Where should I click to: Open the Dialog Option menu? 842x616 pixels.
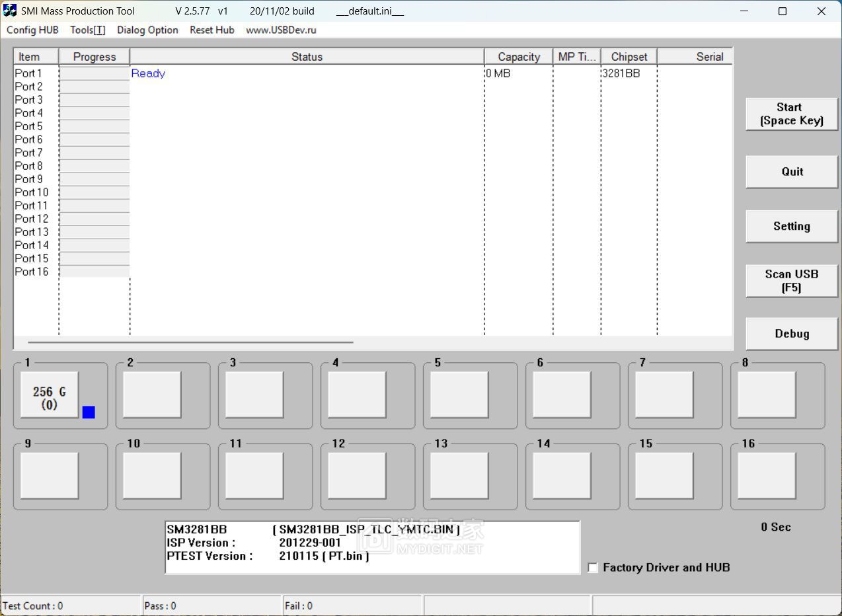coord(147,30)
